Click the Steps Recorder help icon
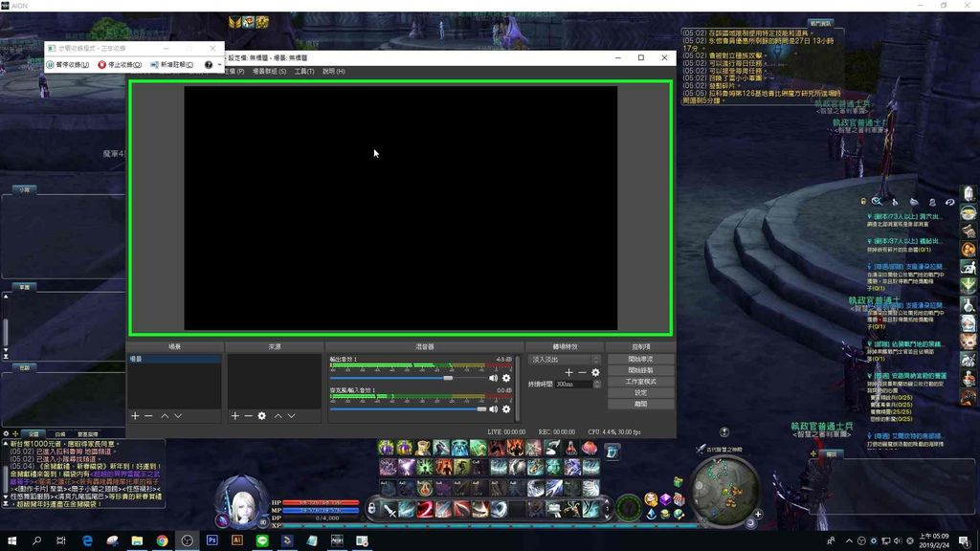This screenshot has height=551, width=980. [209, 64]
